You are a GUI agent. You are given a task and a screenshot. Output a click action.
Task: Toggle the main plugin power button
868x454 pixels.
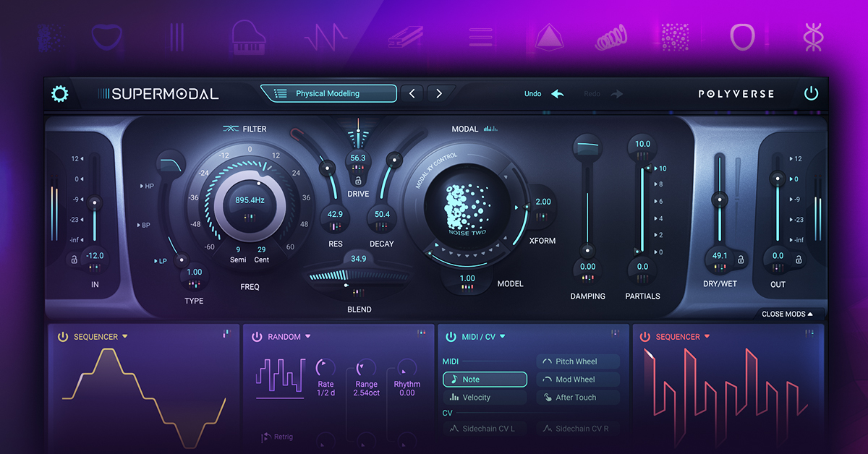click(811, 93)
